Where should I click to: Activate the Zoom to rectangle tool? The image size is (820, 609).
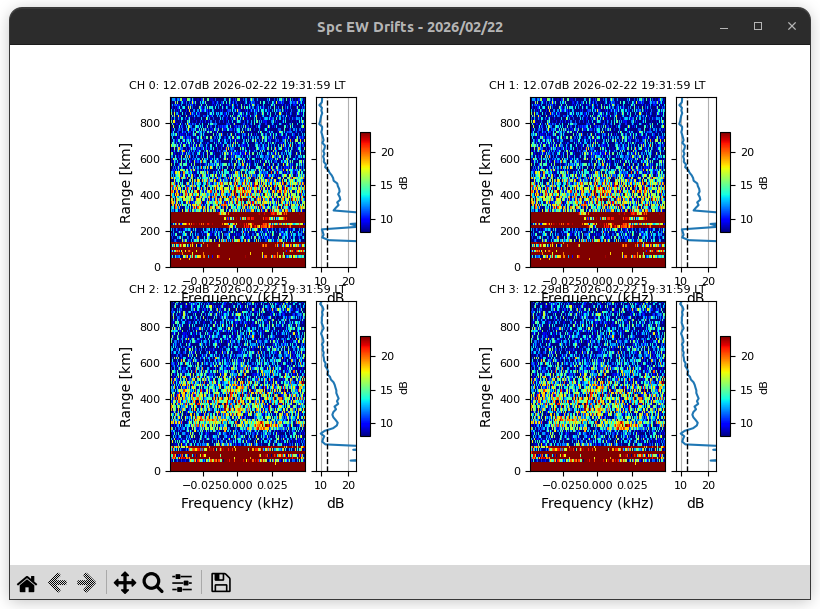point(153,583)
